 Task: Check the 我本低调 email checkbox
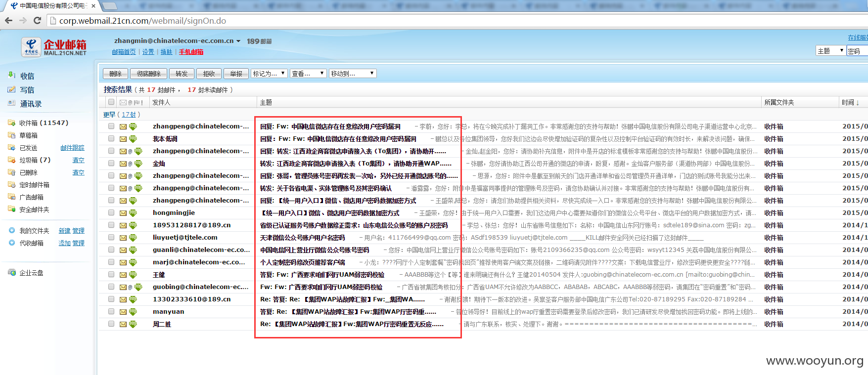[111, 138]
